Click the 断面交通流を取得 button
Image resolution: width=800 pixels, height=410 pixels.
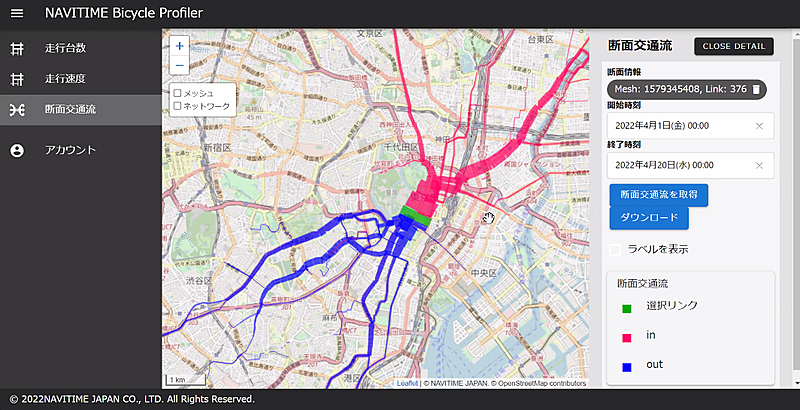pos(659,195)
